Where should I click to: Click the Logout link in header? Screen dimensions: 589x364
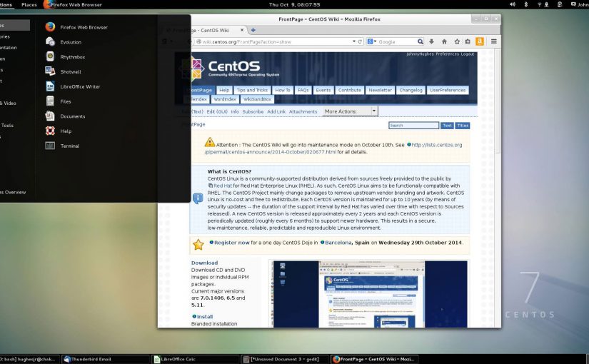click(x=468, y=54)
